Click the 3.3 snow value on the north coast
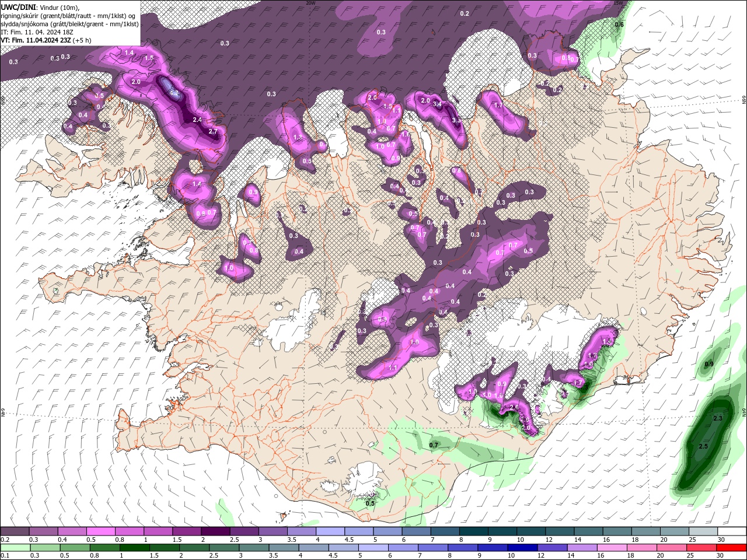This screenshot has width=747, height=560. (x=456, y=120)
